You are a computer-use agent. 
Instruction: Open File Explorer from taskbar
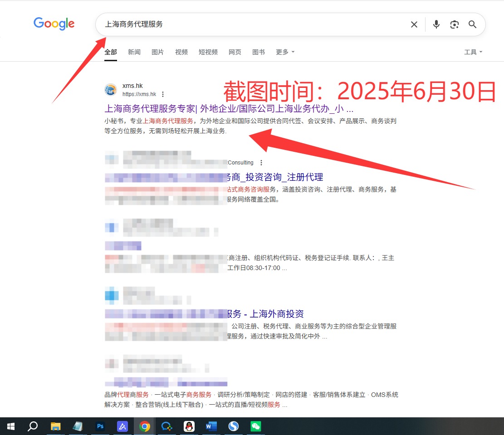[56, 426]
